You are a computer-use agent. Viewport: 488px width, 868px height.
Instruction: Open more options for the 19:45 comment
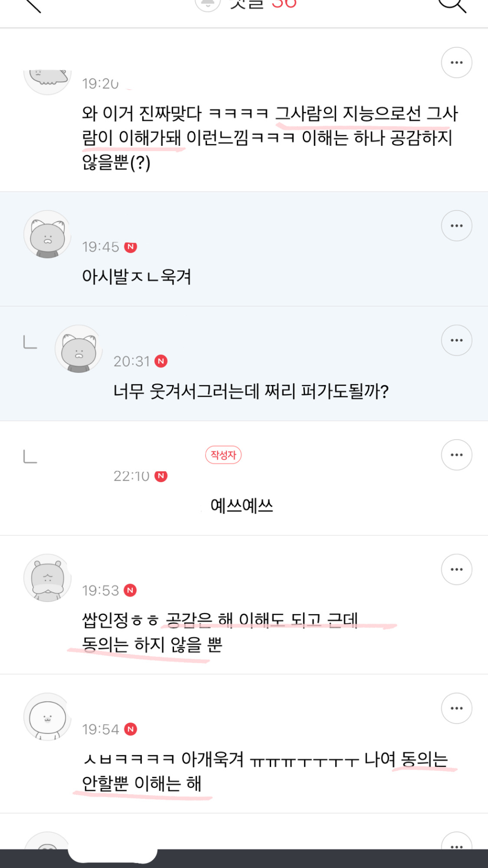456,226
